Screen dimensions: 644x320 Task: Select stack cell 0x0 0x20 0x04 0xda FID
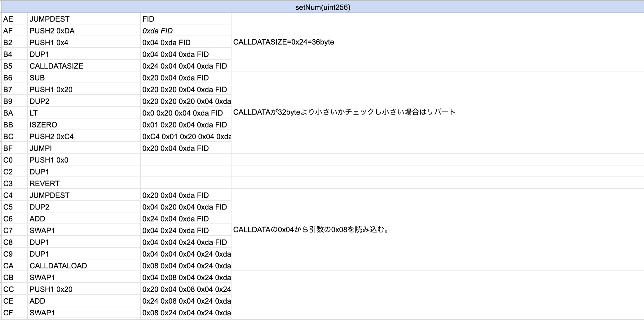coord(186,113)
